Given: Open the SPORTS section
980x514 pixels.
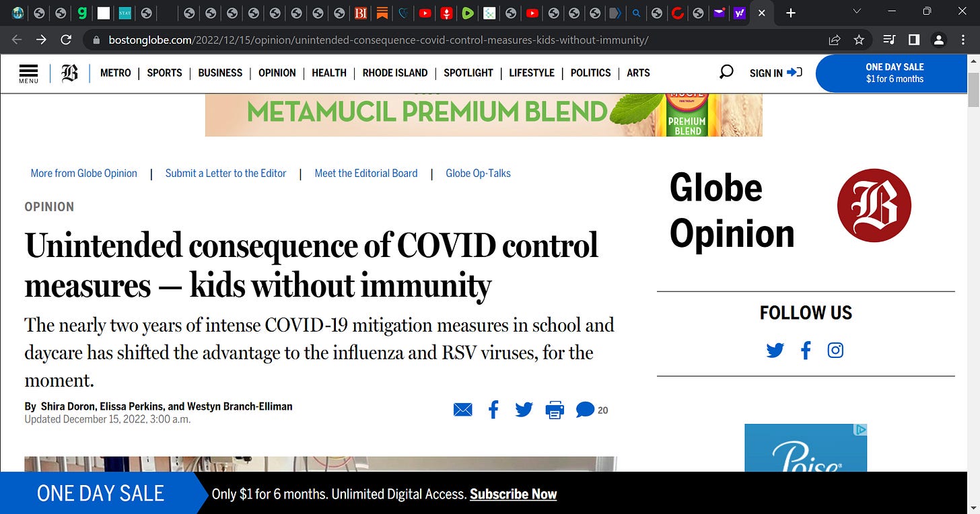Looking at the screenshot, I should 165,73.
